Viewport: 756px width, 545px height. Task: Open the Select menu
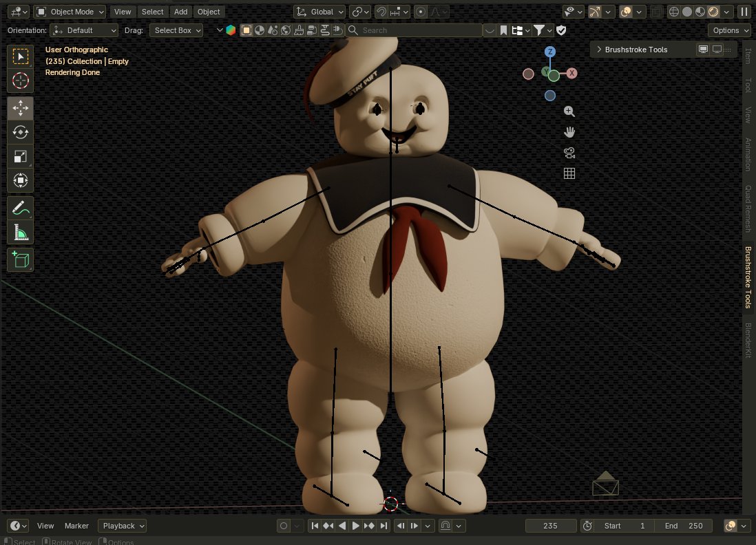pos(152,12)
